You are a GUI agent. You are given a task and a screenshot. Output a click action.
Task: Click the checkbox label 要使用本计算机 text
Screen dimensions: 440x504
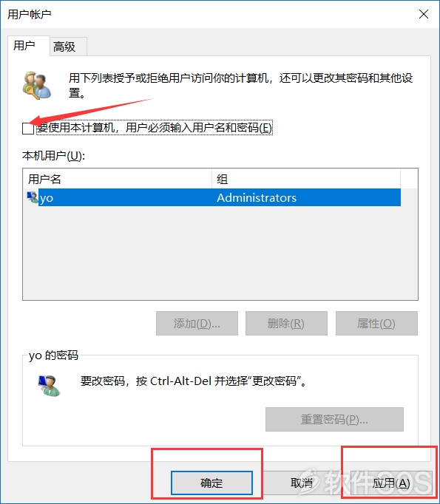pos(154,128)
